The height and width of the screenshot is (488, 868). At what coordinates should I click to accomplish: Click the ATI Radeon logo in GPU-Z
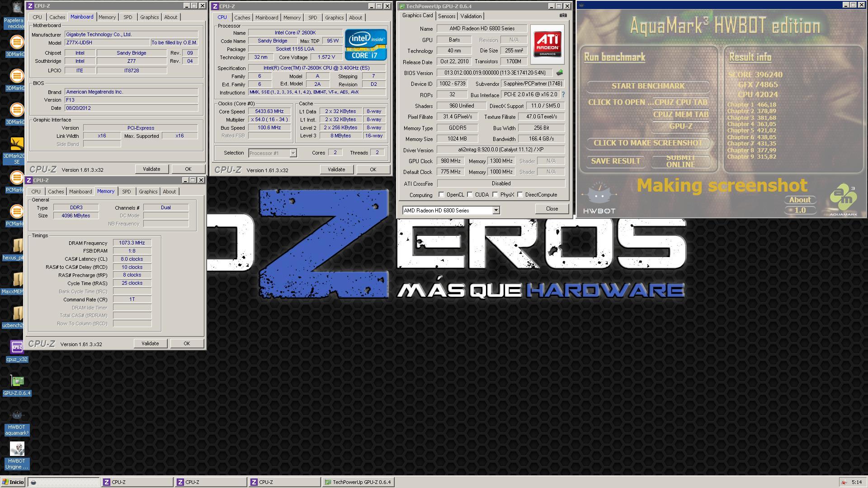coord(548,43)
